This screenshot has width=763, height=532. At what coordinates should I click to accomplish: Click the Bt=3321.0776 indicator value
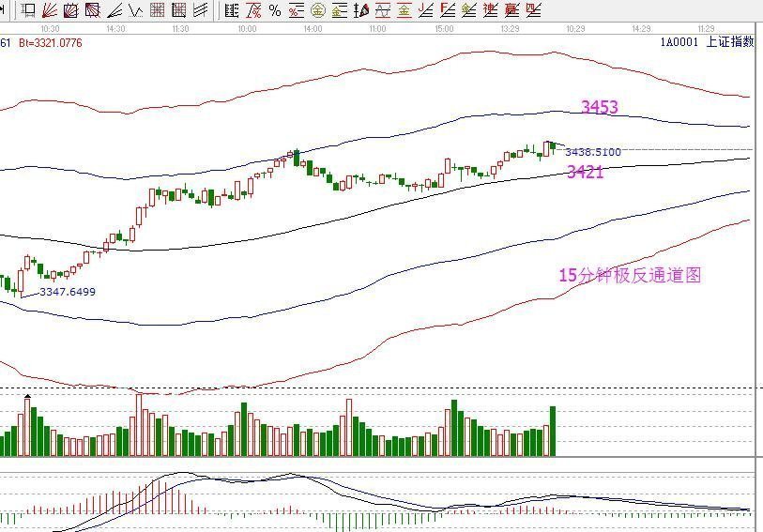tap(51, 43)
